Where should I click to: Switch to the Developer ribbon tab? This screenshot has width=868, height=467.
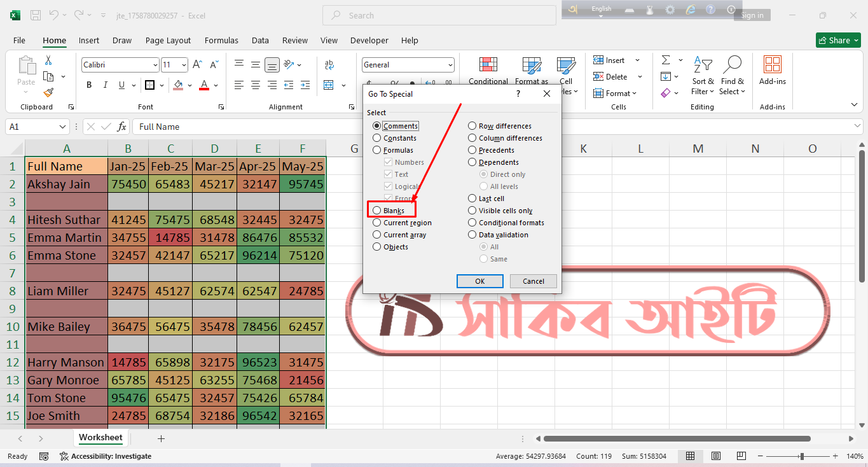[369, 40]
